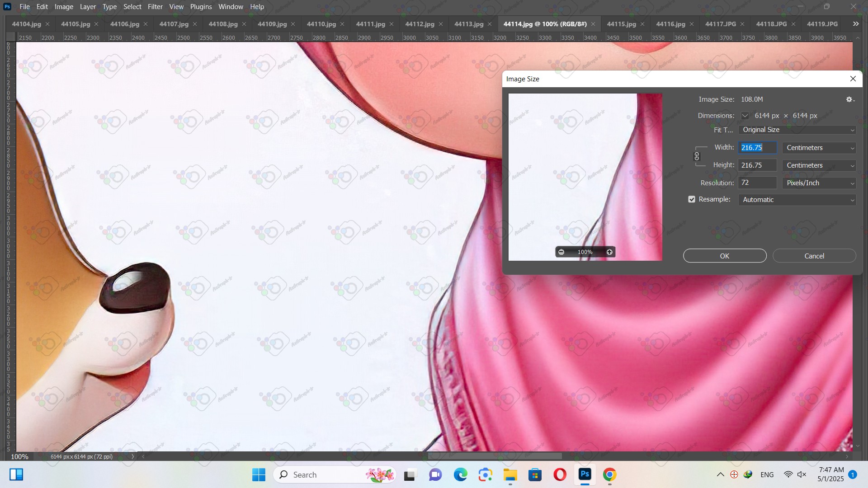Click the Width value field
Screen dimensions: 868x488
pos(757,148)
